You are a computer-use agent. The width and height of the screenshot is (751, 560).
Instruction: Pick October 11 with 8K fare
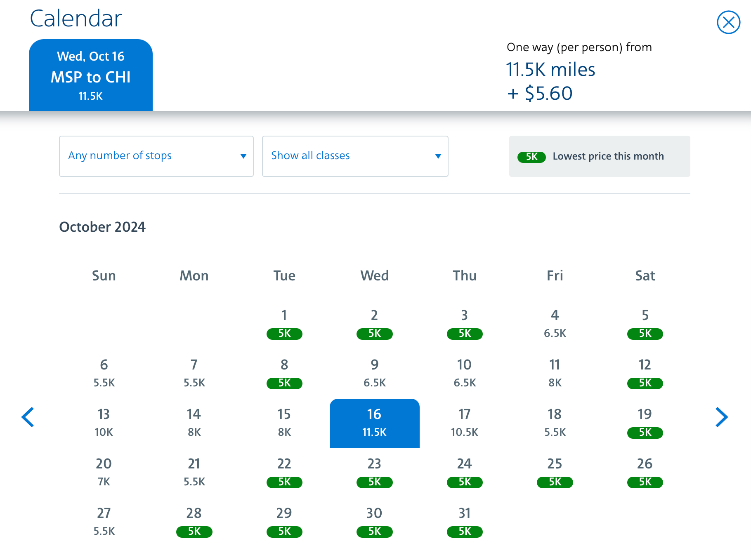coord(555,374)
